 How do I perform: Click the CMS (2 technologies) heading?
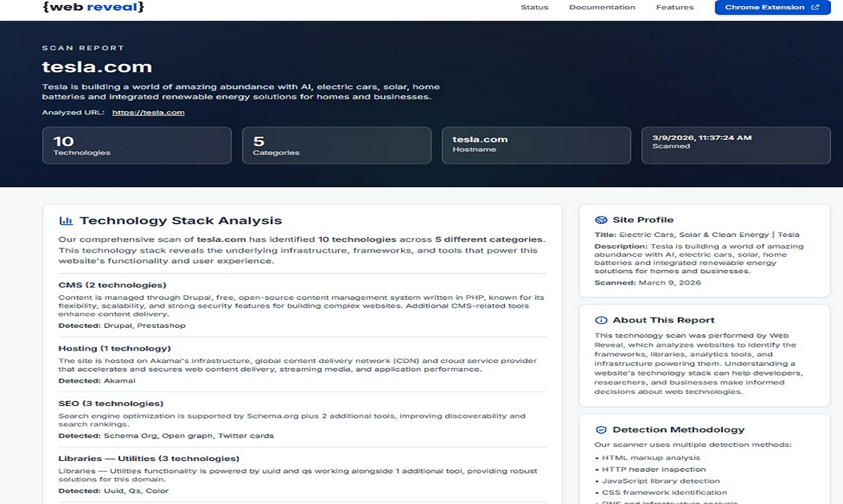tap(112, 285)
